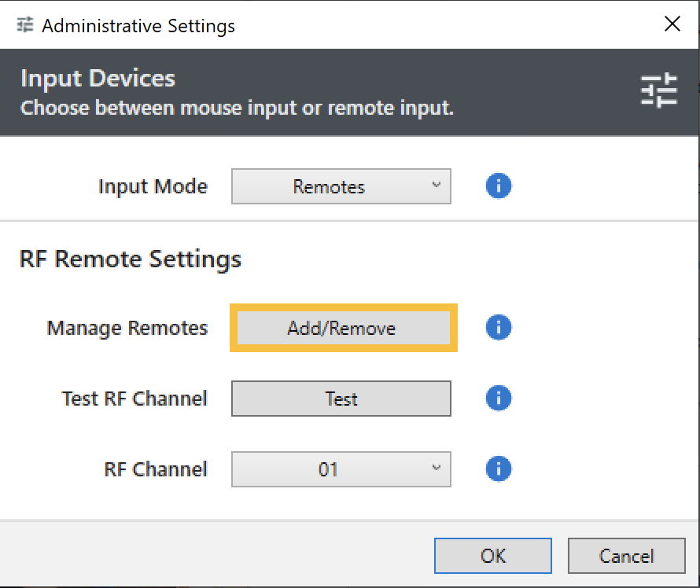The width and height of the screenshot is (700, 588).
Task: Open the Test RF Channel info tooltip icon
Action: (499, 398)
